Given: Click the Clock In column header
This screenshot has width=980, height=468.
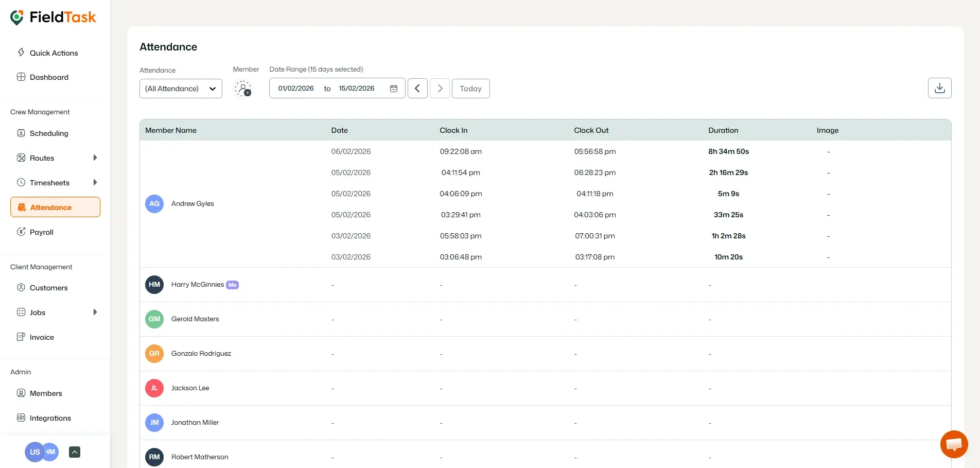Looking at the screenshot, I should [453, 130].
